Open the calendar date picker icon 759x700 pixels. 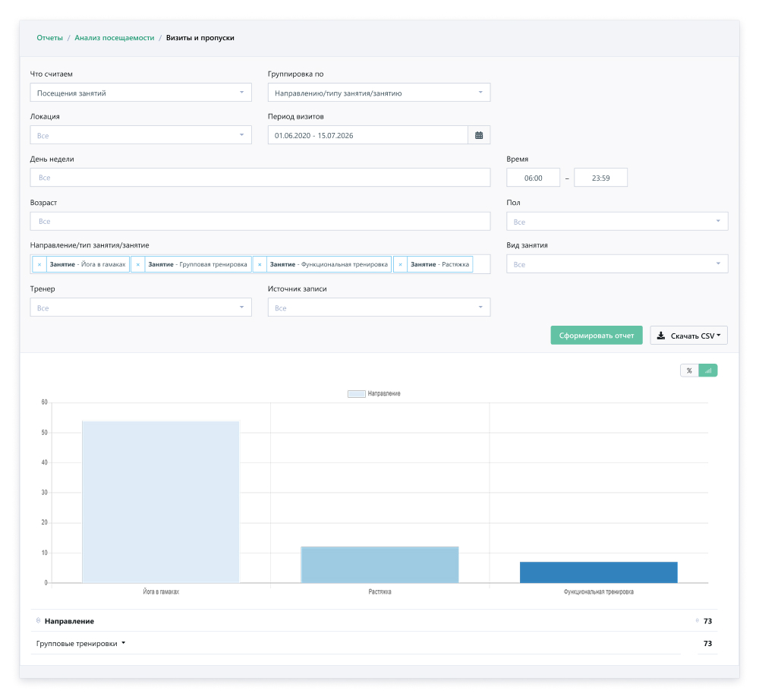point(479,135)
